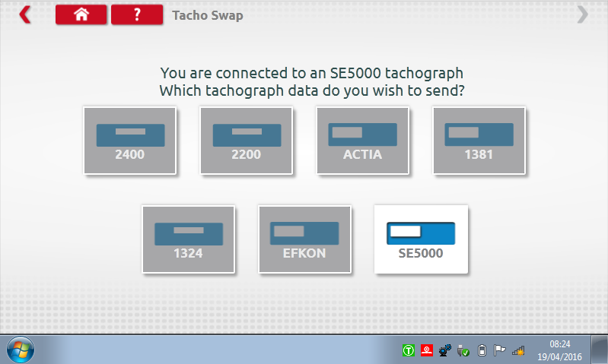Select the 2400 tachograph data tile
The image size is (608, 364).
point(130,141)
